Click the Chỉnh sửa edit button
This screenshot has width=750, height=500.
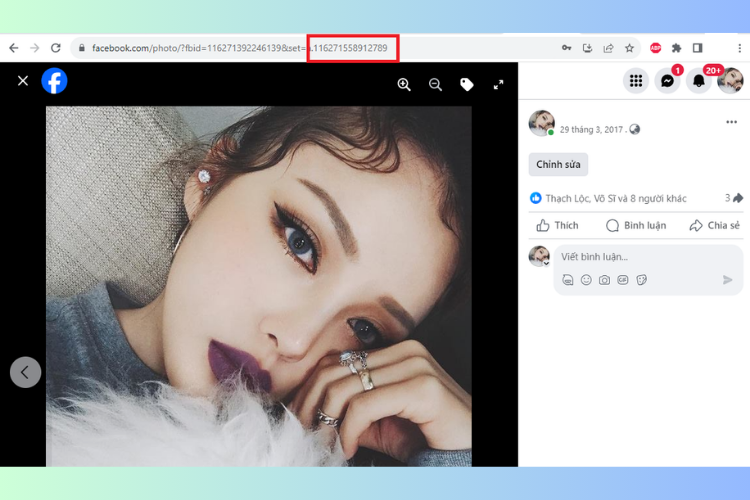[558, 164]
